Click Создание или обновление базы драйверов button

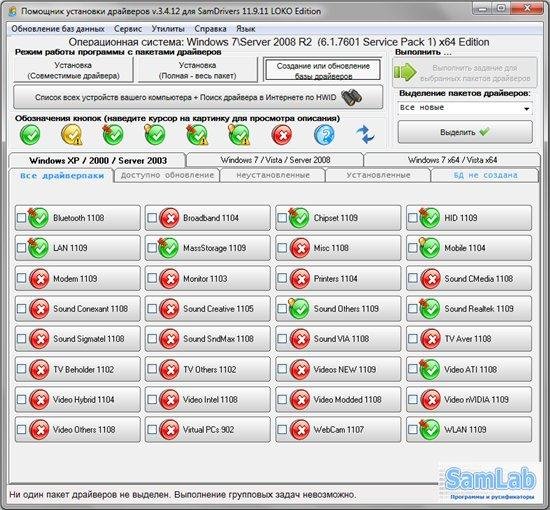point(323,70)
